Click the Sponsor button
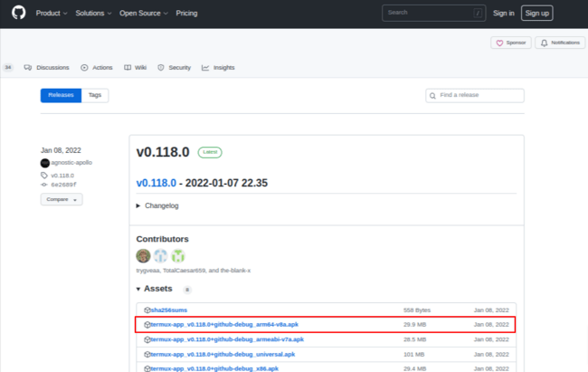 coord(511,43)
